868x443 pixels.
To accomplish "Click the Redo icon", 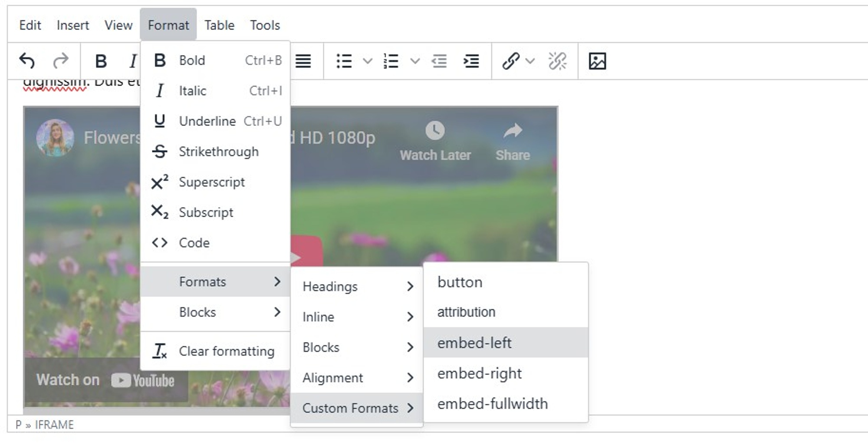I will tap(61, 61).
